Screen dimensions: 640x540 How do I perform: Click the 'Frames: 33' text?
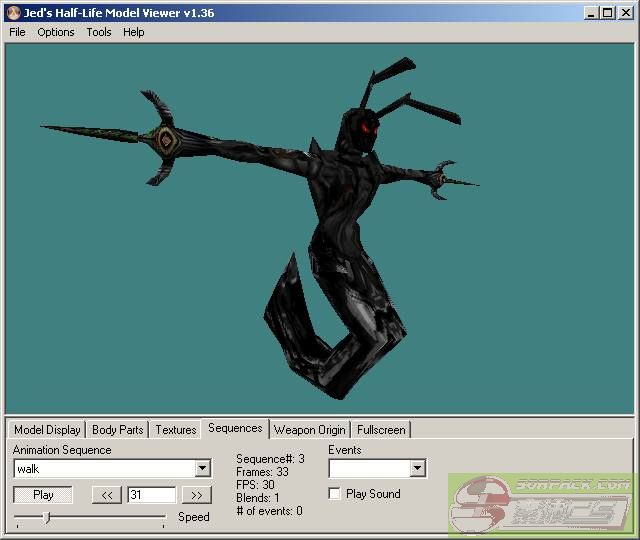tap(262, 472)
